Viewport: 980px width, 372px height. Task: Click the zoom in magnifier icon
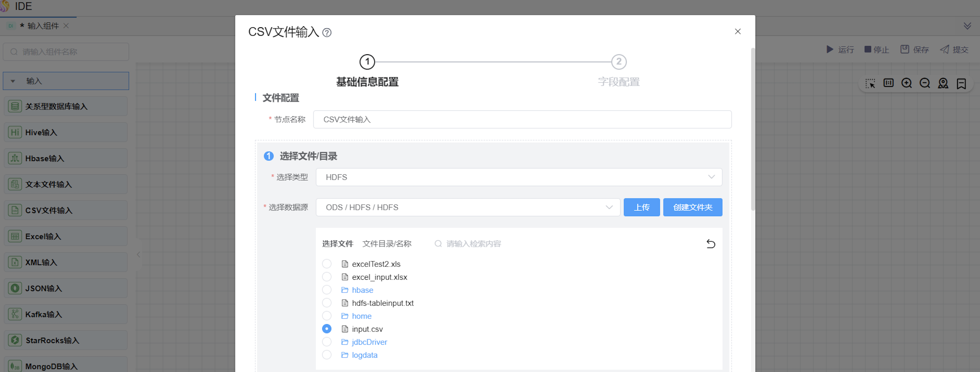906,83
